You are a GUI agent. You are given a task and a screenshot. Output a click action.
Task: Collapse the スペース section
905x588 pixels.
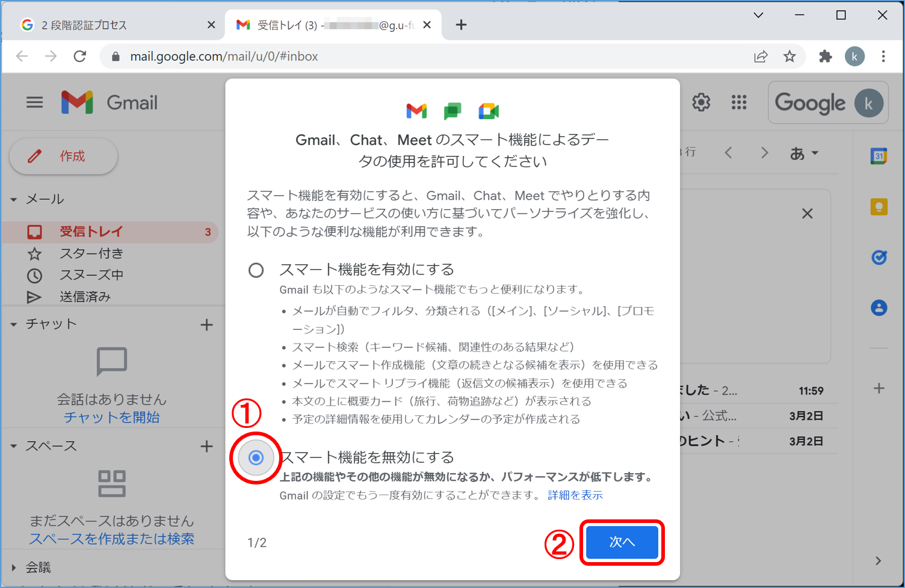coord(14,447)
